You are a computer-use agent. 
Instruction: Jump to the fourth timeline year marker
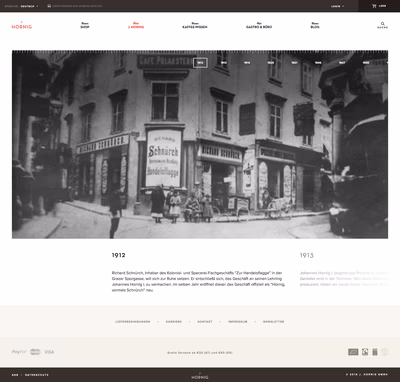point(271,63)
